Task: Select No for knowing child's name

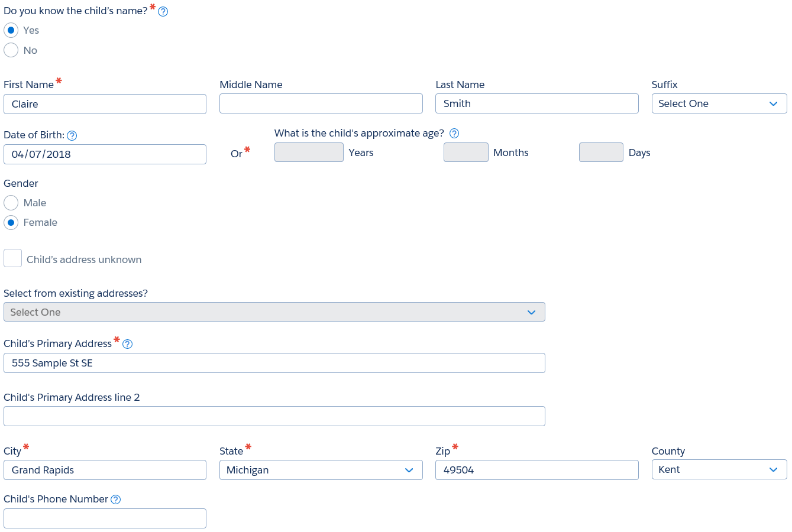Action: [x=11, y=50]
